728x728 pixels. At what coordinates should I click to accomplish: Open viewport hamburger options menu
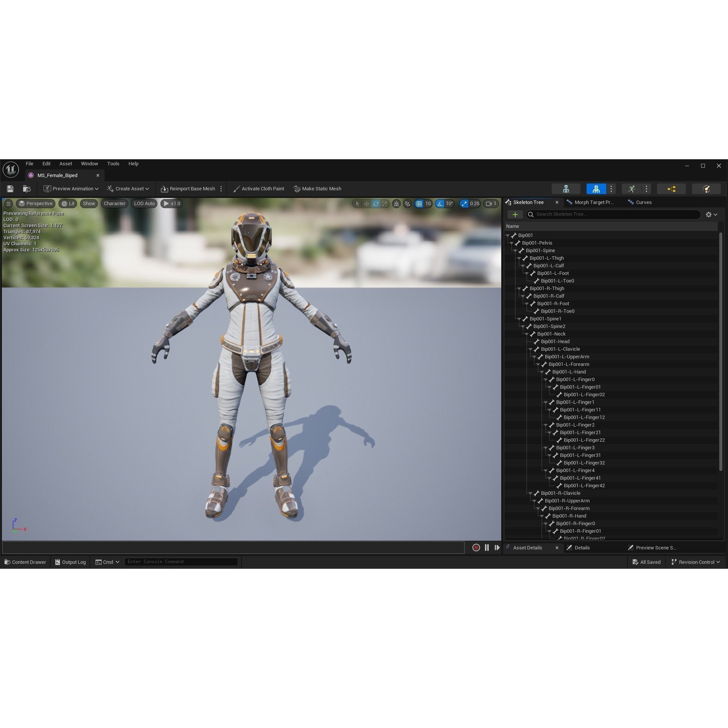coord(8,204)
